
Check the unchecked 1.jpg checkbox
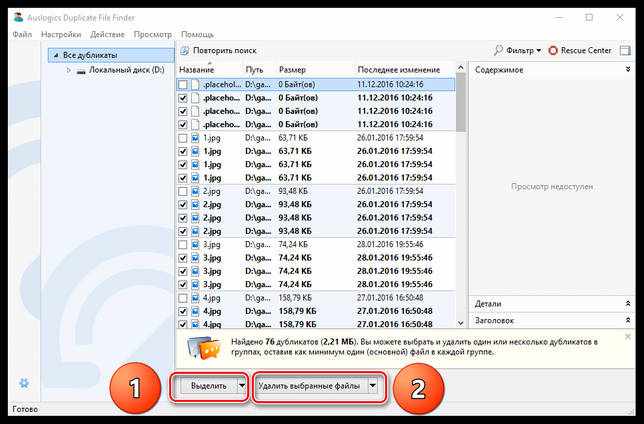click(183, 138)
